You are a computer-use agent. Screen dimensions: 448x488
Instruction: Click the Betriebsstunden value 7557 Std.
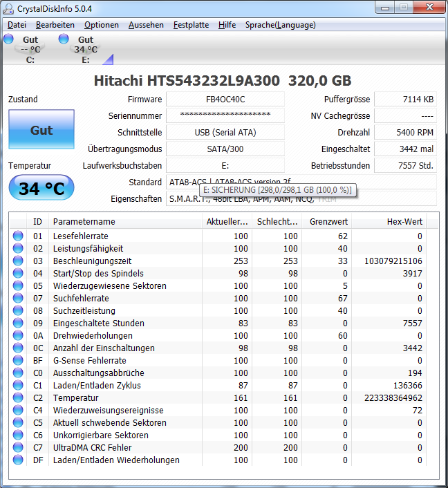pos(405,166)
